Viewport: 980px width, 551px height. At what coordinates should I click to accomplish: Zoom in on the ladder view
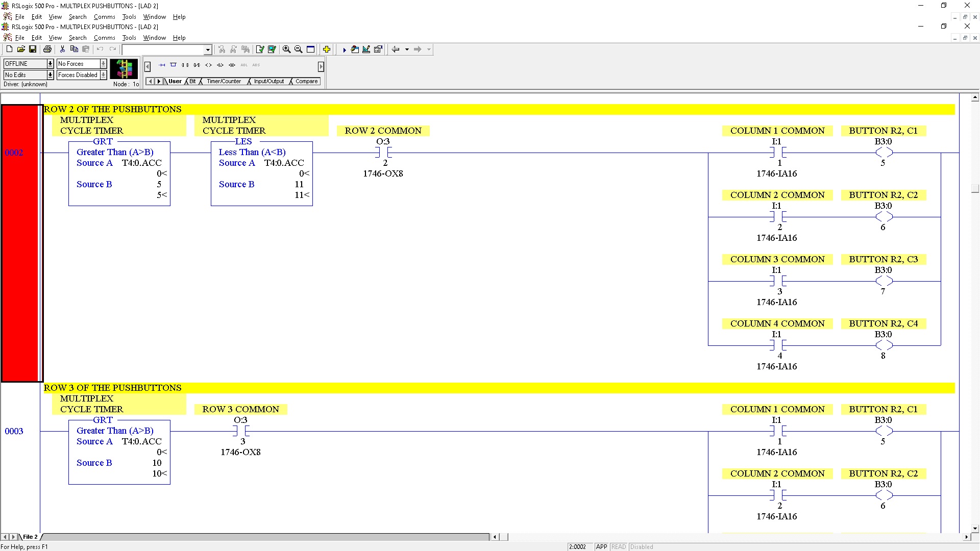pyautogui.click(x=287, y=49)
